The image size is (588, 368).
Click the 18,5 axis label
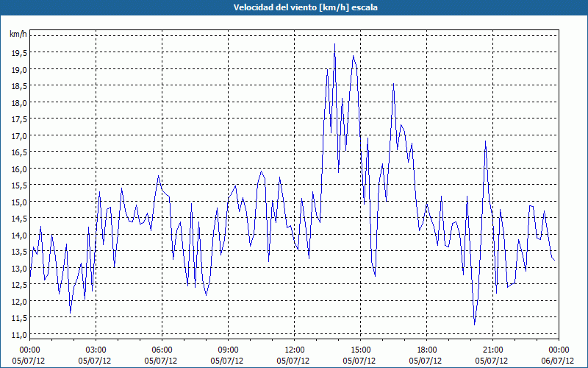[20, 86]
